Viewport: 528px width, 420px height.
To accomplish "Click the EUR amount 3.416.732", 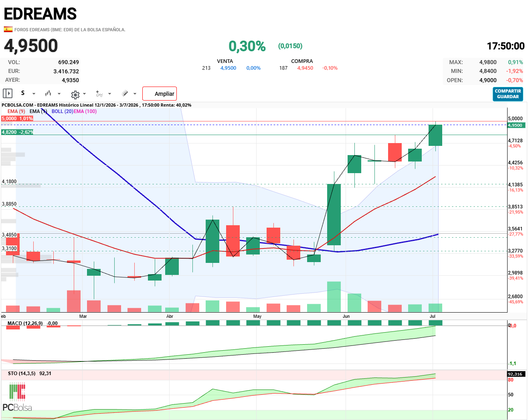I will point(66,71).
